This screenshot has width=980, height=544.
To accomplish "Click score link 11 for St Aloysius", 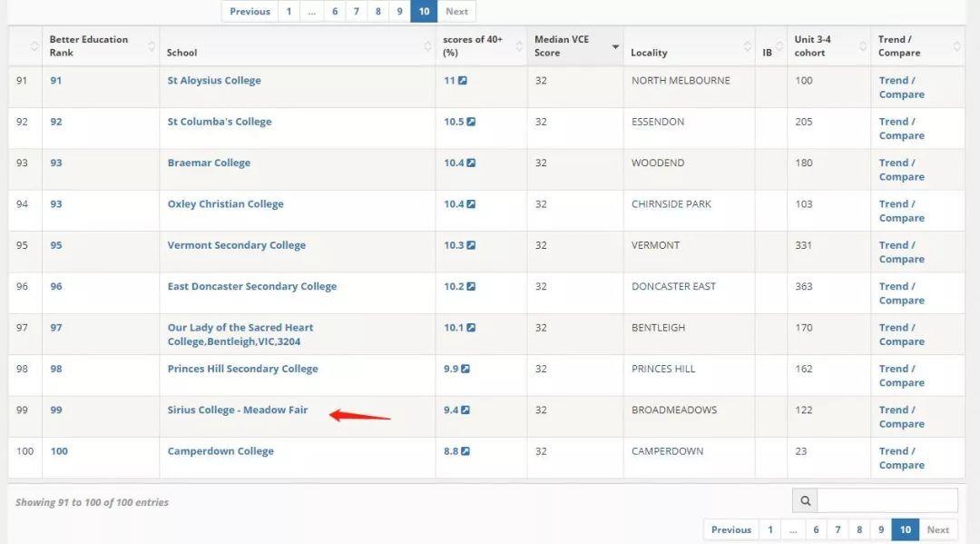I will 449,81.
